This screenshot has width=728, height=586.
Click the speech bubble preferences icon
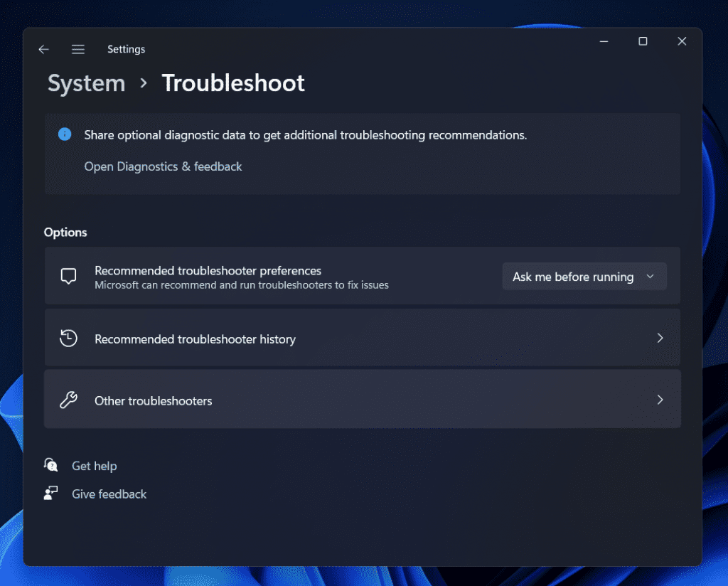point(68,277)
